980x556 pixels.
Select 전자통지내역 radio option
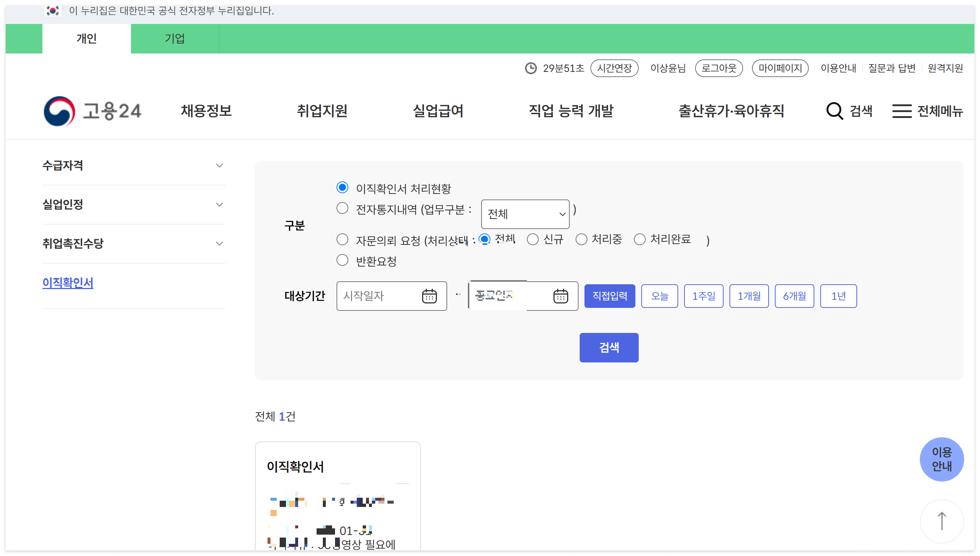point(342,209)
